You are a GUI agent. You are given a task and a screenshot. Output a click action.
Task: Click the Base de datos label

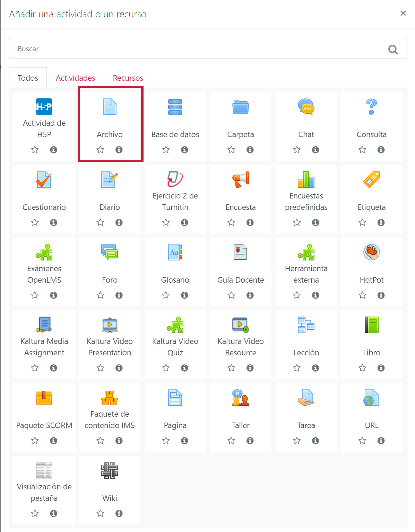pyautogui.click(x=175, y=134)
